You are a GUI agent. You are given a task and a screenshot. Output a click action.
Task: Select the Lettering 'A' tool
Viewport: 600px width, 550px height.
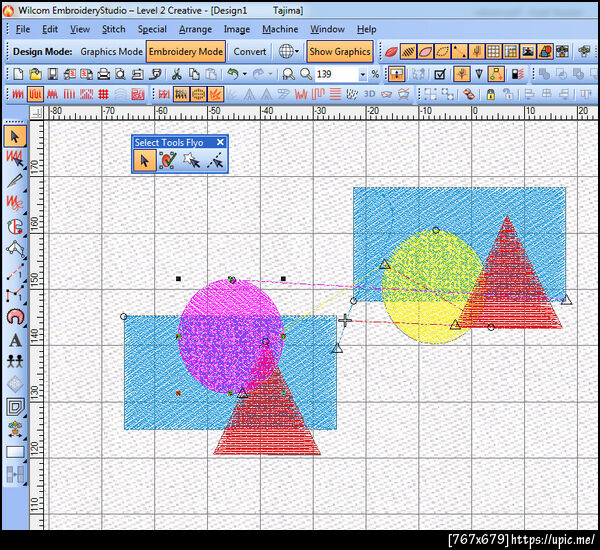pyautogui.click(x=15, y=339)
